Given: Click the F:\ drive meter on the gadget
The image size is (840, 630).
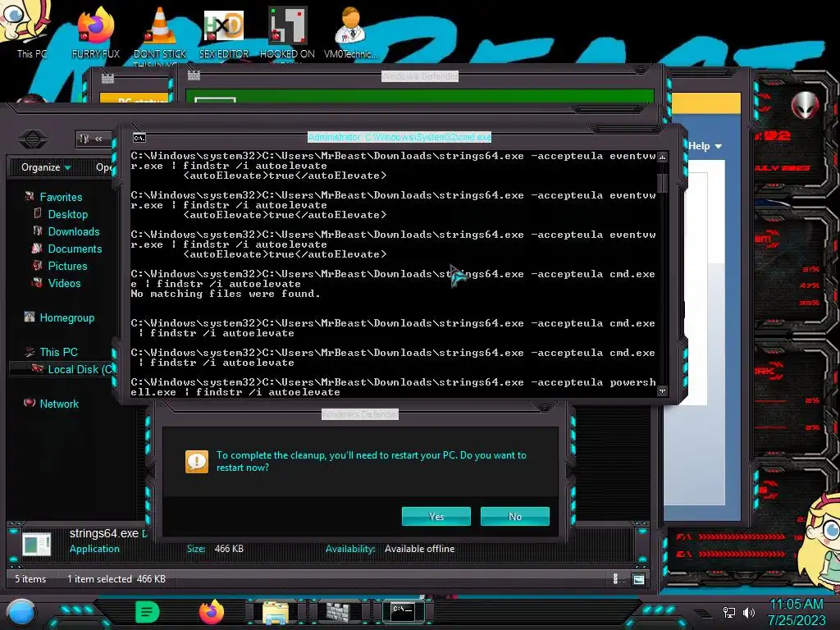Looking at the screenshot, I should (731, 536).
